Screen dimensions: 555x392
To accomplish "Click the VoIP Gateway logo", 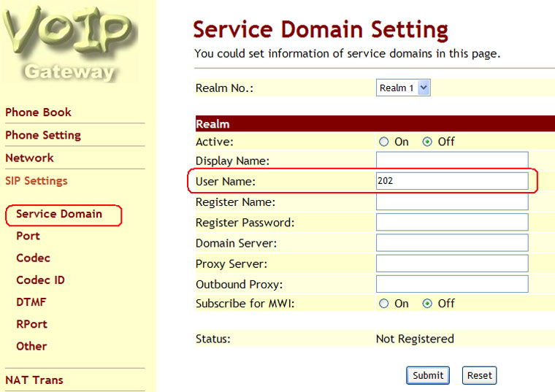I will [69, 44].
